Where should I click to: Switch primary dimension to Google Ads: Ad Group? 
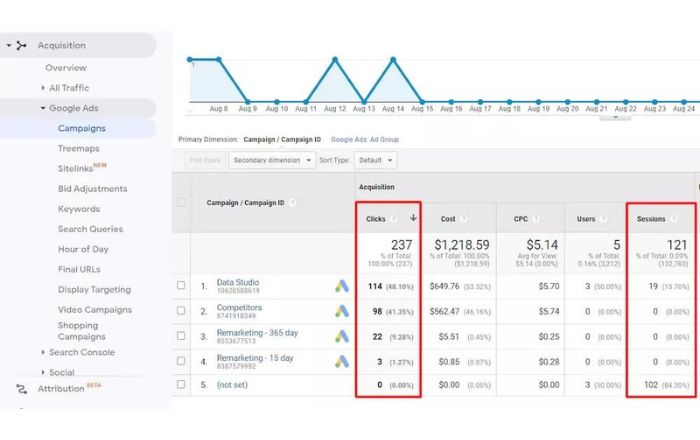click(365, 140)
